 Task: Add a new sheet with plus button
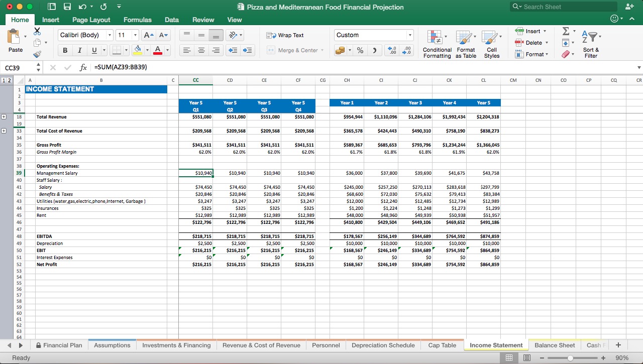[618, 345]
